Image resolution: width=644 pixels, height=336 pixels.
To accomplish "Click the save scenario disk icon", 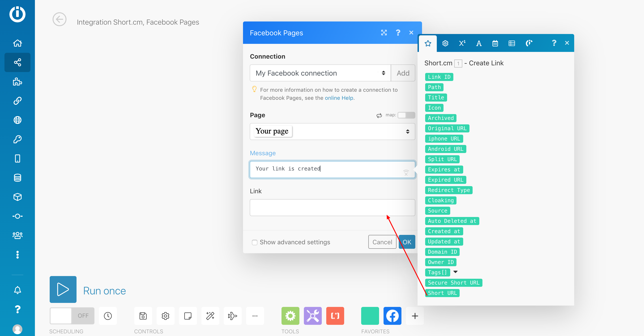I will coord(143,316).
